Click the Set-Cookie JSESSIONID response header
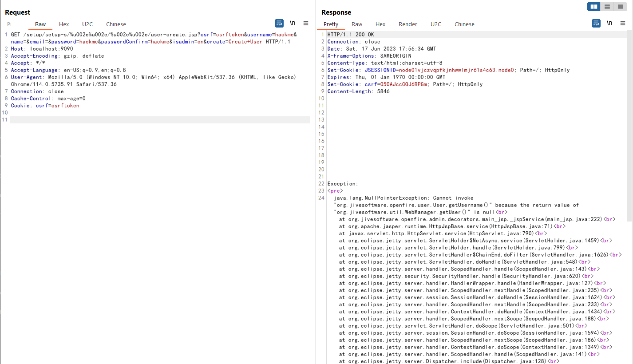 point(449,70)
